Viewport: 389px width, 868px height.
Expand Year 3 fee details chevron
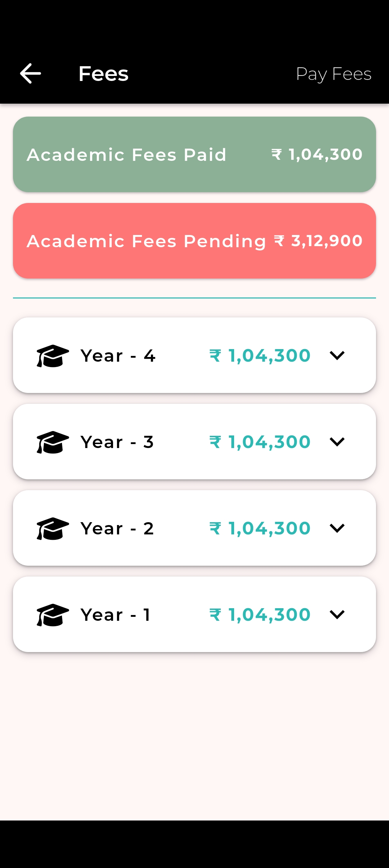(337, 442)
